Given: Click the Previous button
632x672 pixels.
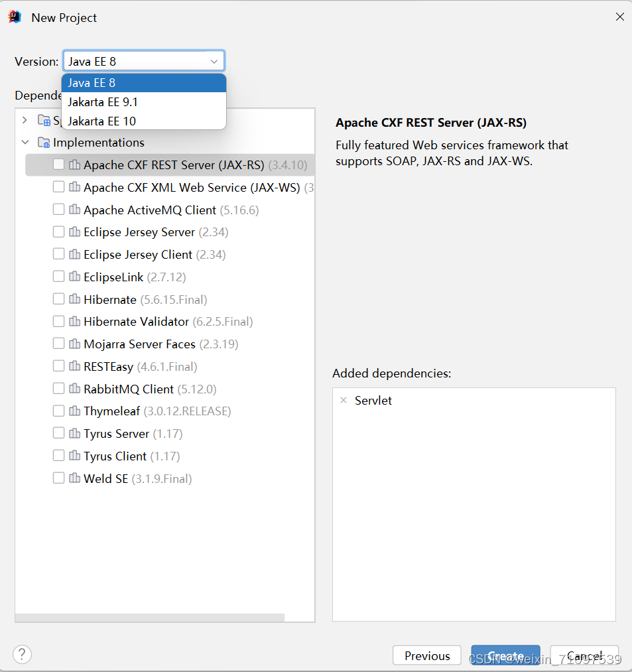Looking at the screenshot, I should click(427, 655).
